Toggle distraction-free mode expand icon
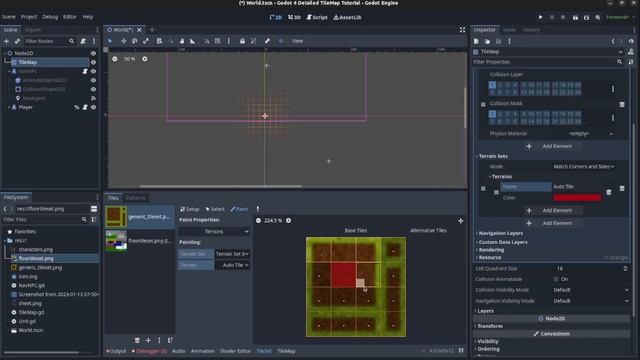 [462, 30]
